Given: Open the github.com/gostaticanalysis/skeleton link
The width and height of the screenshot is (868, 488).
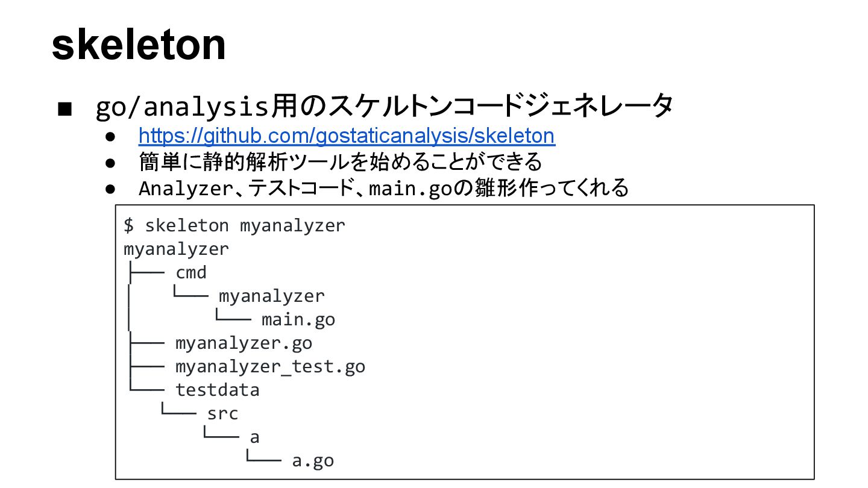Looking at the screenshot, I should coord(347,136).
